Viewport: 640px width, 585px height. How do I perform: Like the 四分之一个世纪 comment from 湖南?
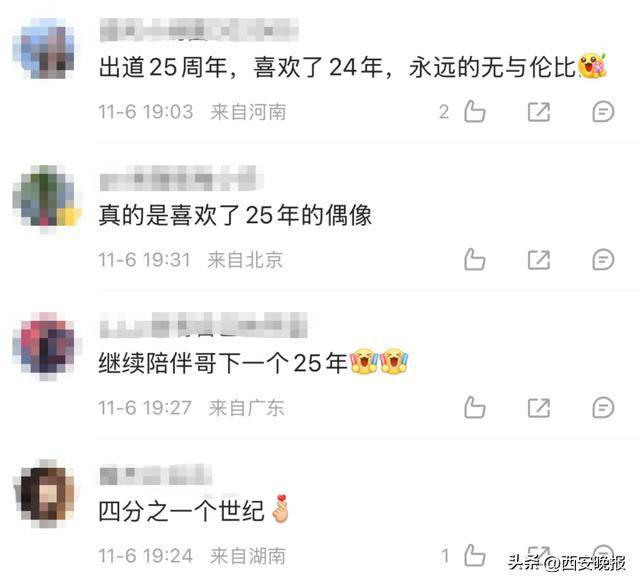coord(475,555)
